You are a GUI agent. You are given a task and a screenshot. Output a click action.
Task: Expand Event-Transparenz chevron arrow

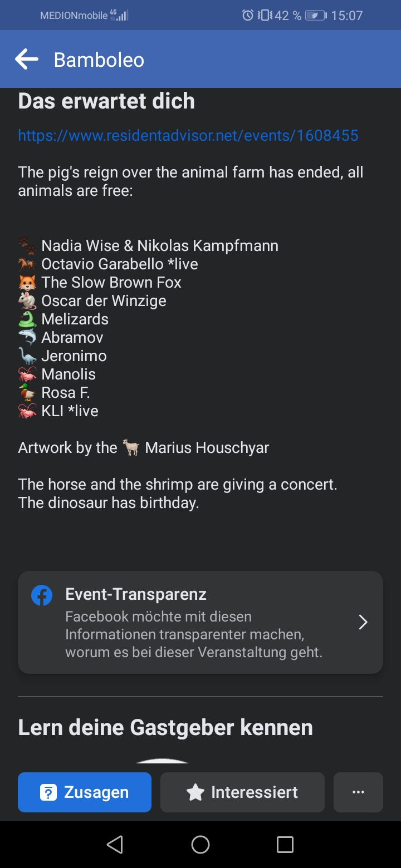tap(363, 622)
